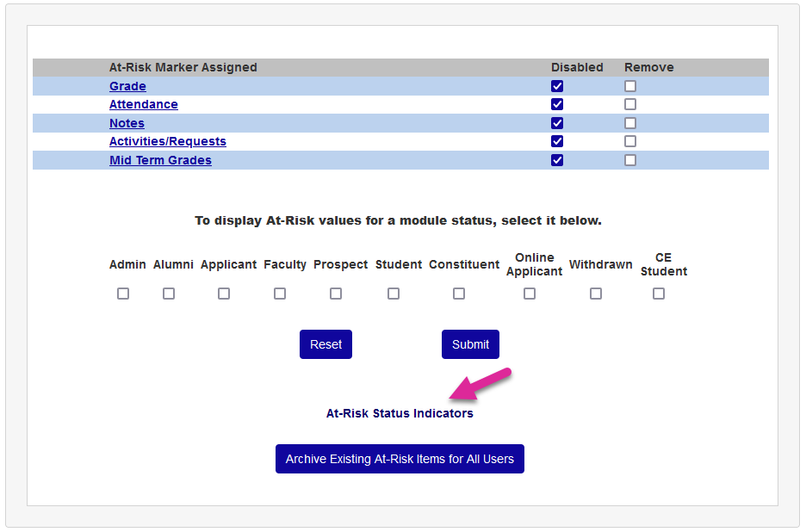Open the Grade at-risk marker link
The width and height of the screenshot is (806, 532).
127,86
